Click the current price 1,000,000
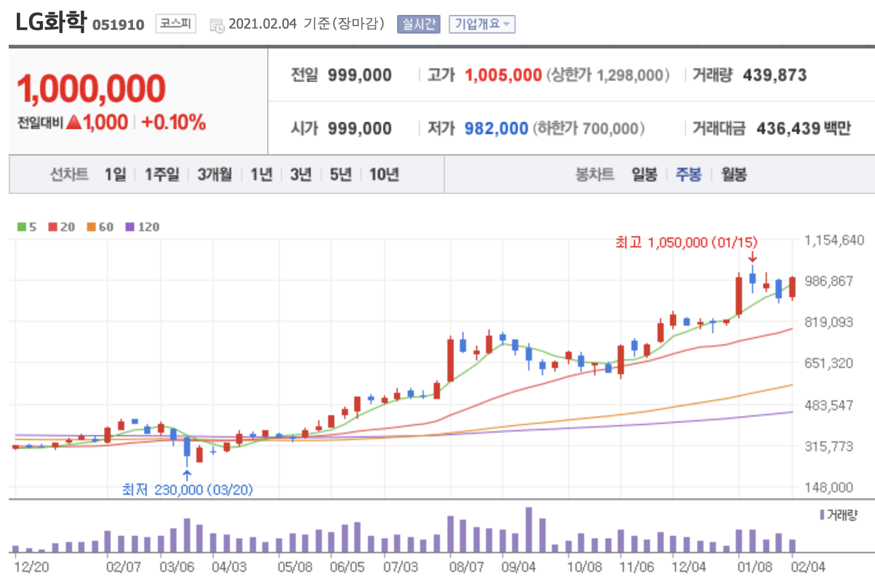 [x=91, y=88]
